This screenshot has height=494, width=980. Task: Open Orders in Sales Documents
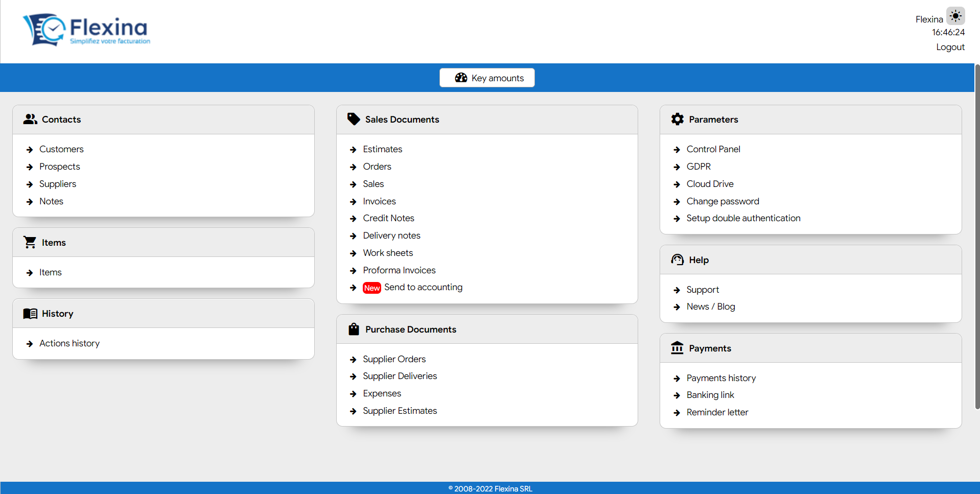point(377,167)
